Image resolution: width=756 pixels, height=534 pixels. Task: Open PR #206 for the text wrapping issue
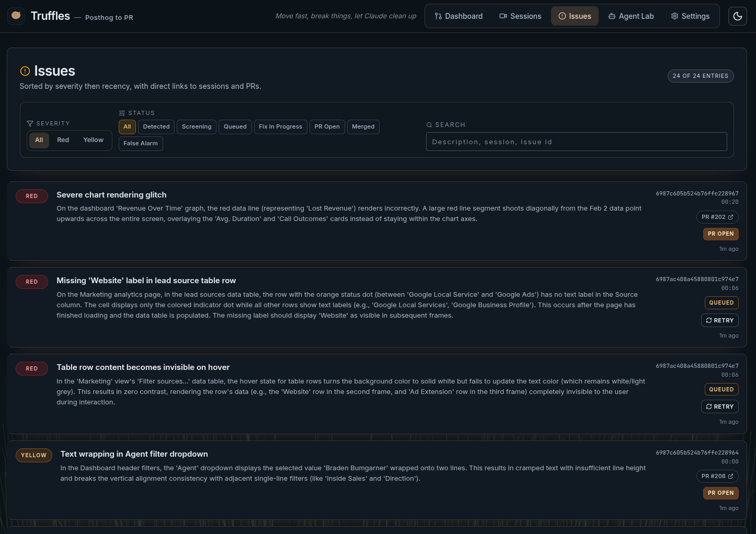click(x=717, y=476)
